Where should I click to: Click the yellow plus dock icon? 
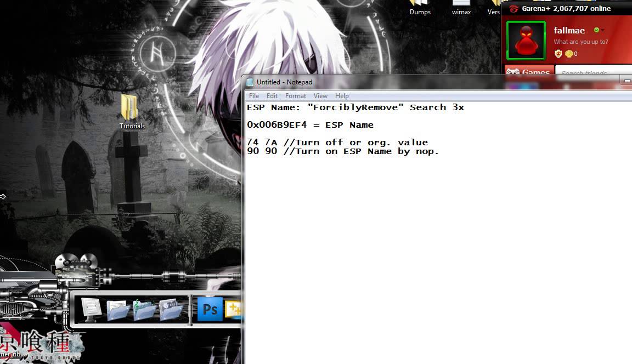233,309
